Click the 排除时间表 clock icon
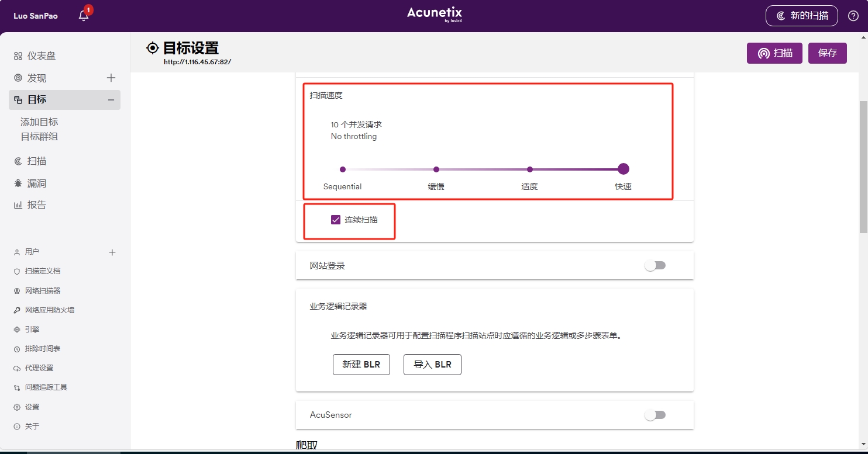Image resolution: width=868 pixels, height=454 pixels. 17,349
